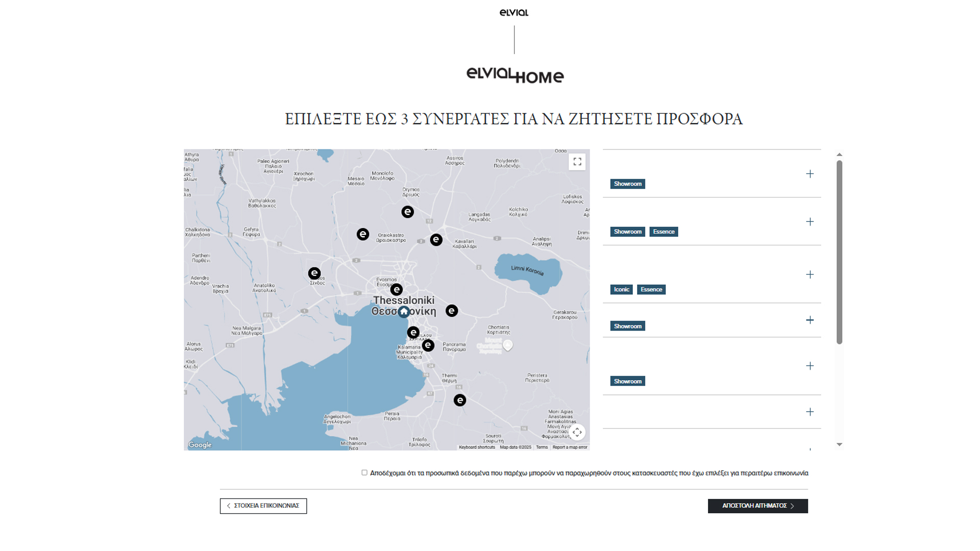Select partner marker beside Oraiokastro

click(363, 234)
